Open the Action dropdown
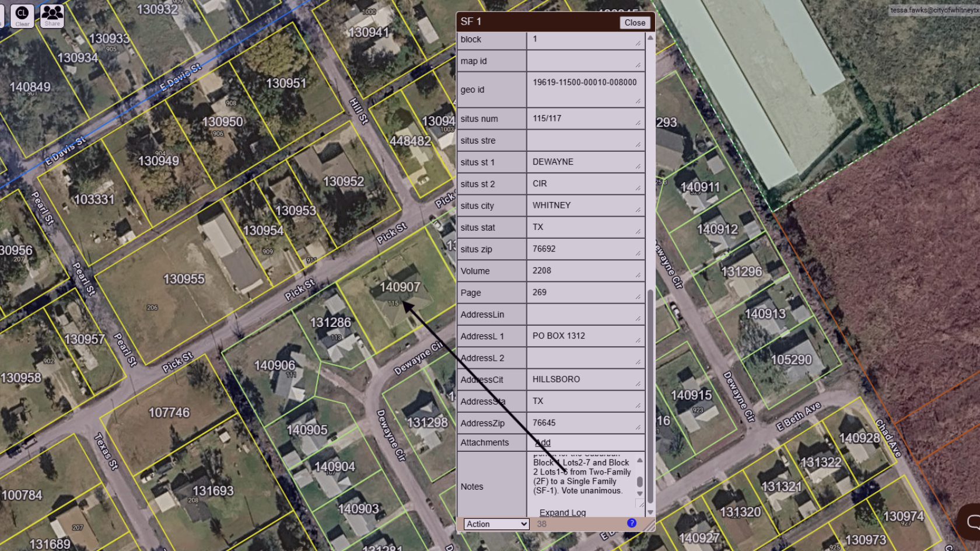980x551 pixels. point(496,524)
